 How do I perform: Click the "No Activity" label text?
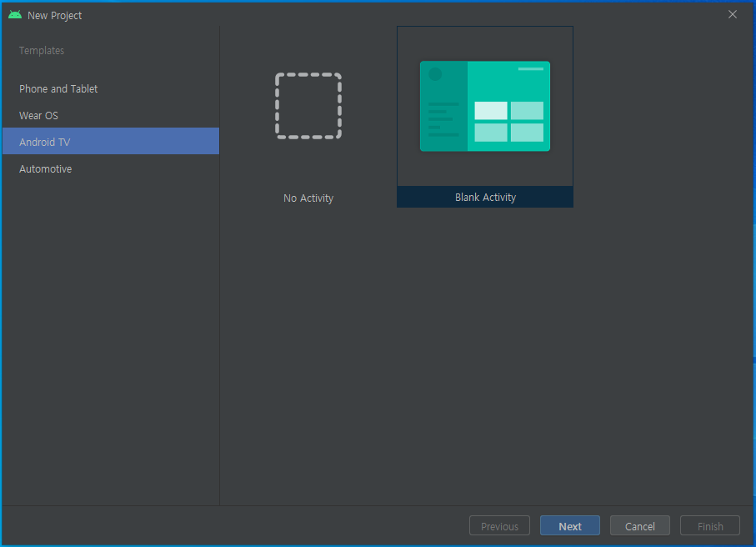point(308,198)
